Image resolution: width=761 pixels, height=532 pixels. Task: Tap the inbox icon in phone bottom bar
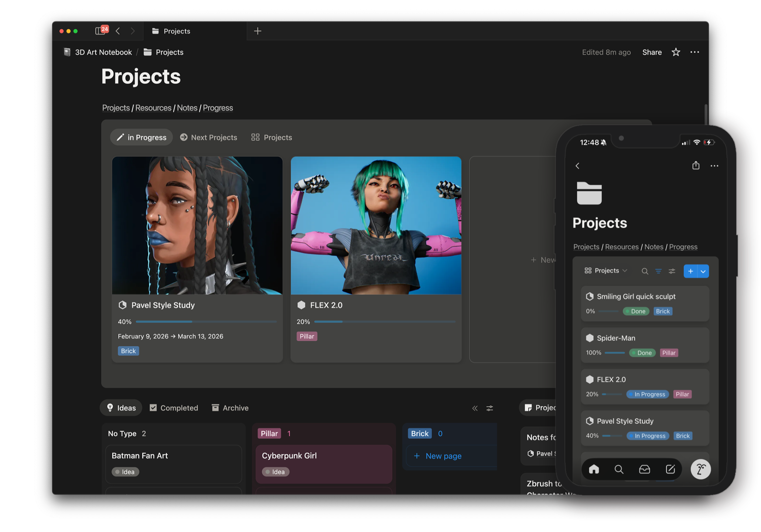[644, 469]
